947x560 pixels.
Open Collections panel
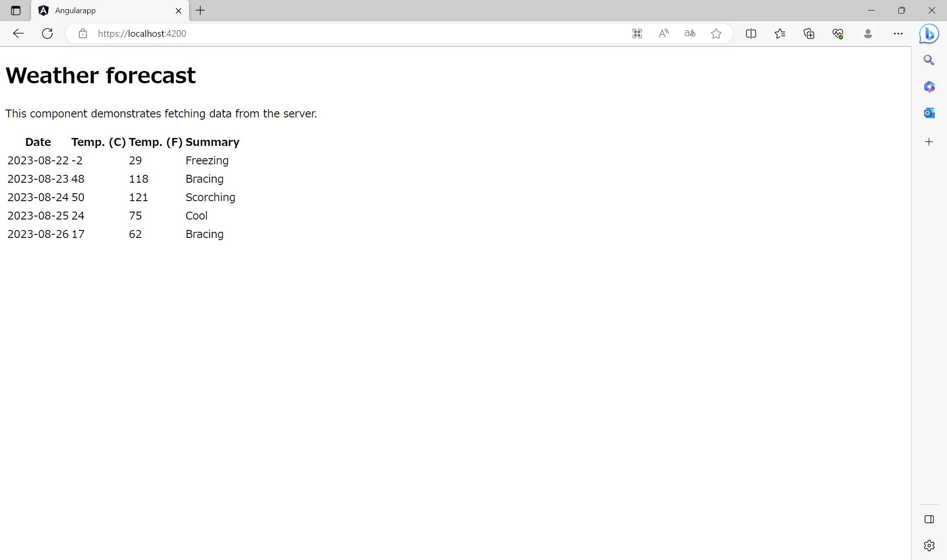tap(809, 34)
